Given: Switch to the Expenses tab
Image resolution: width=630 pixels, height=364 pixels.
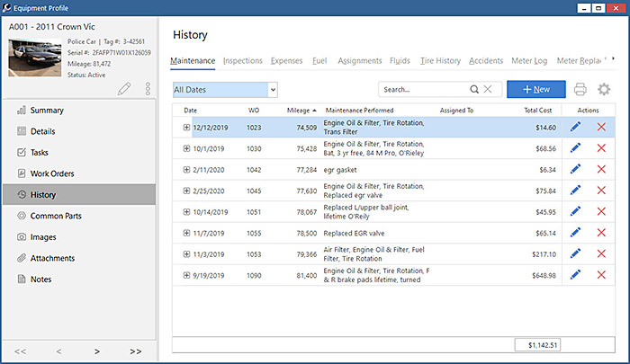Looking at the screenshot, I should tap(286, 60).
